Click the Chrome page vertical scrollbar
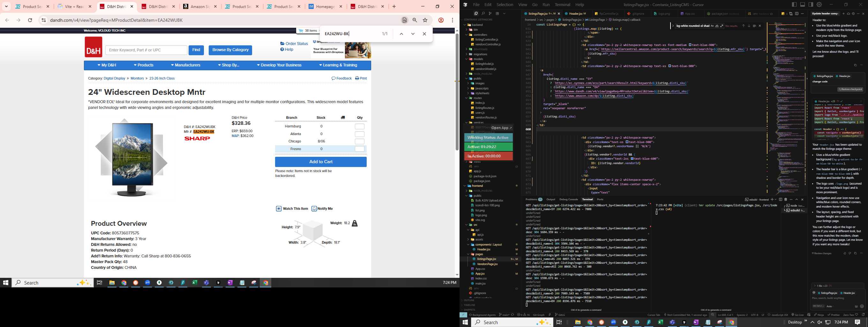Screen dimensions: 868x327 (457, 92)
